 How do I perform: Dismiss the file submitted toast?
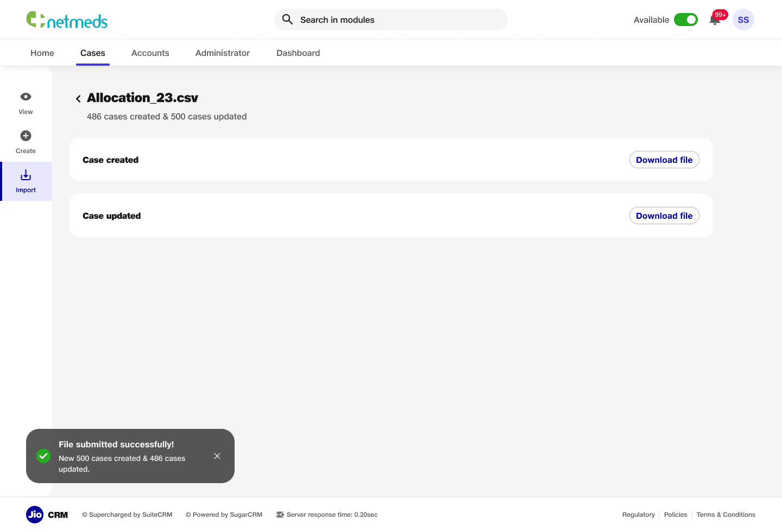point(217,456)
